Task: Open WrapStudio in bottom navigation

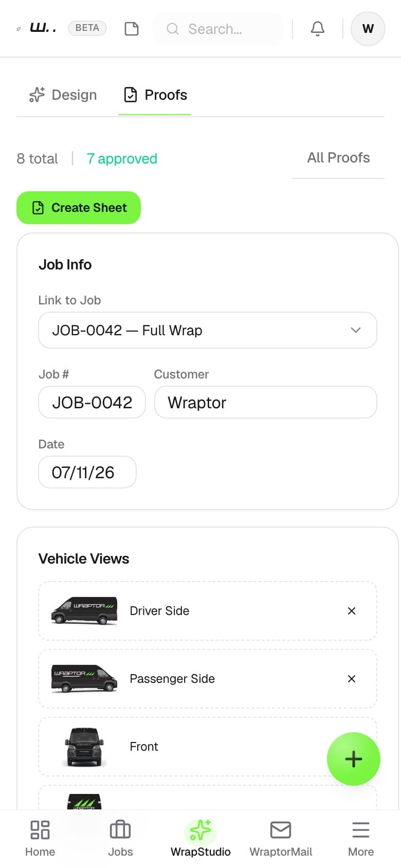Action: click(x=200, y=839)
